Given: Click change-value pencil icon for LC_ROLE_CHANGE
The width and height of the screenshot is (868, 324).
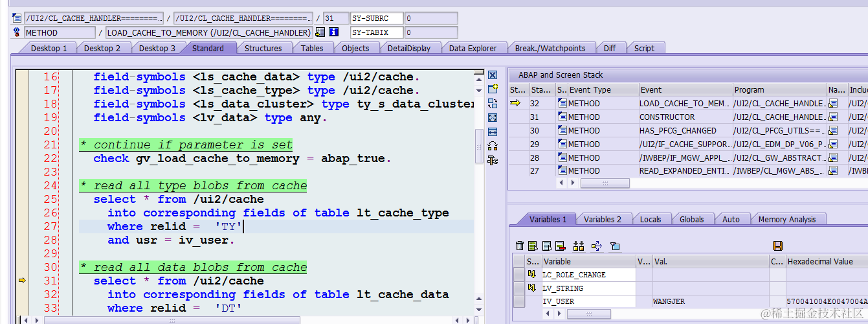Looking at the screenshot, I should tap(533, 275).
